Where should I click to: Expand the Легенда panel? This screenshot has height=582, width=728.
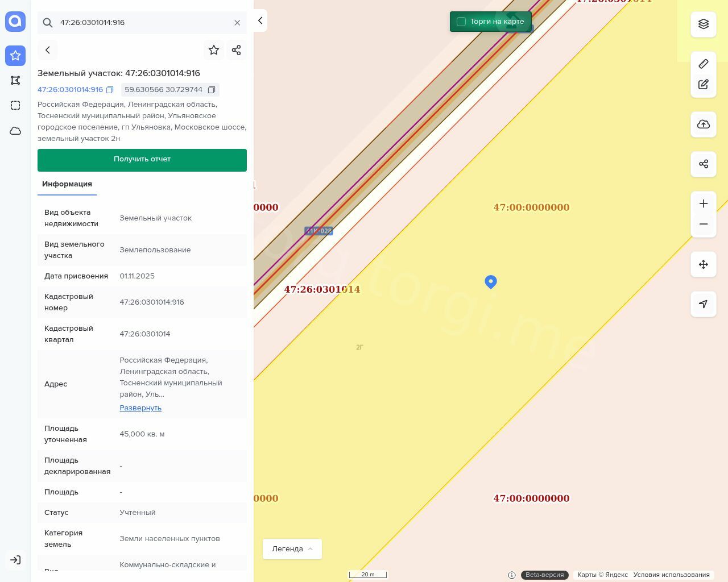pyautogui.click(x=292, y=549)
